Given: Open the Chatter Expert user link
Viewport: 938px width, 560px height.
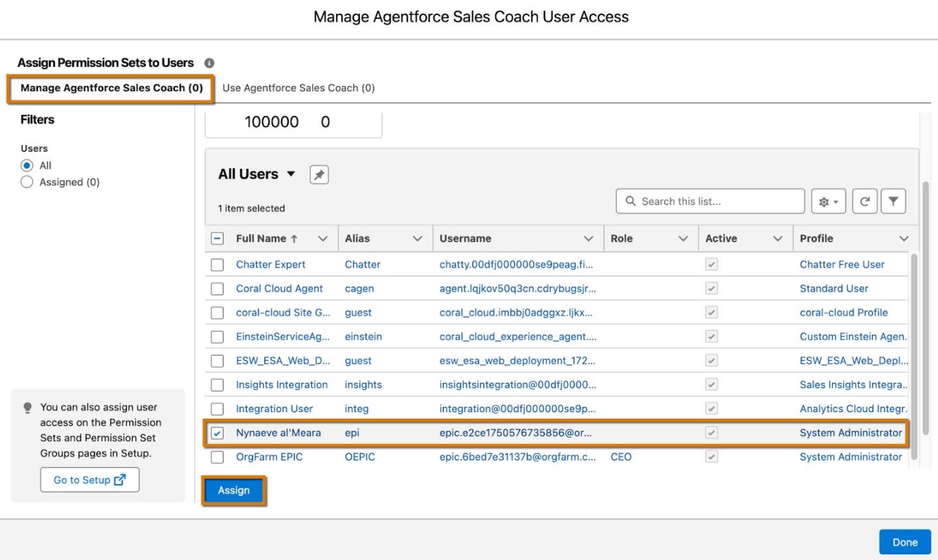Looking at the screenshot, I should click(271, 264).
